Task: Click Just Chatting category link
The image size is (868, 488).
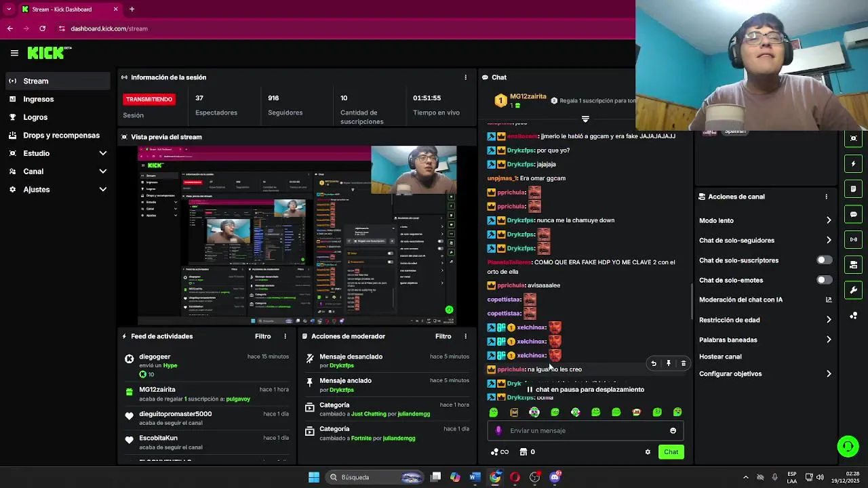Action: click(368, 414)
